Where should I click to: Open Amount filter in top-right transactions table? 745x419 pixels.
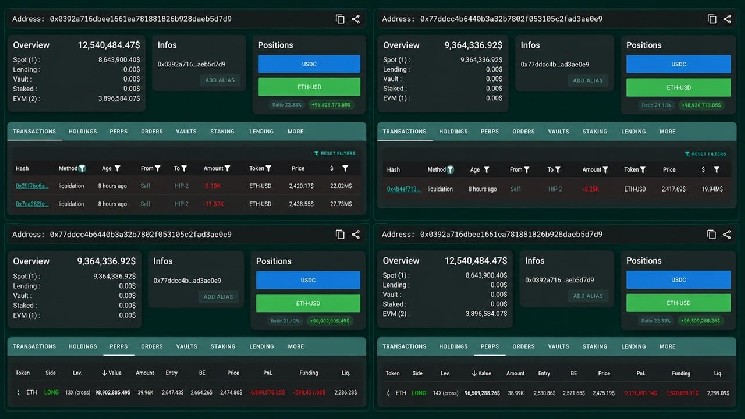pyautogui.click(x=605, y=170)
